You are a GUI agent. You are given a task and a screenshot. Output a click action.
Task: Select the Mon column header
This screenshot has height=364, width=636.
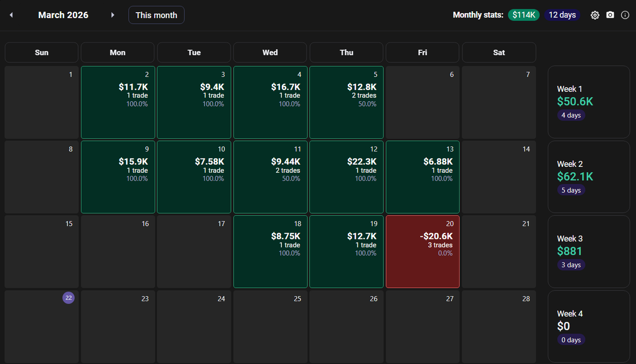(x=118, y=52)
